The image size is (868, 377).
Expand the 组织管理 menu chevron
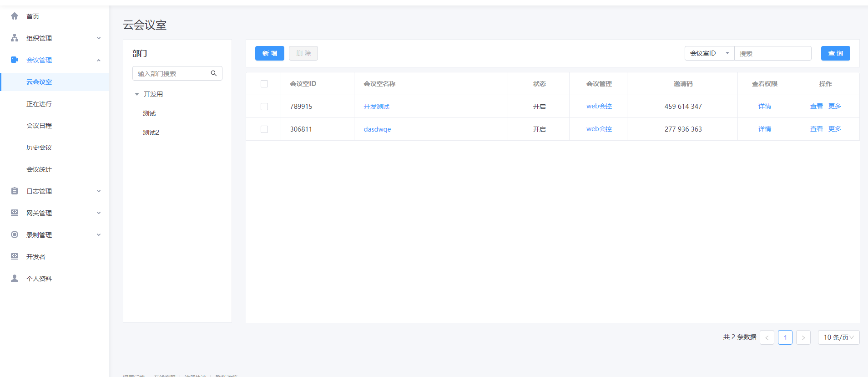click(x=99, y=38)
